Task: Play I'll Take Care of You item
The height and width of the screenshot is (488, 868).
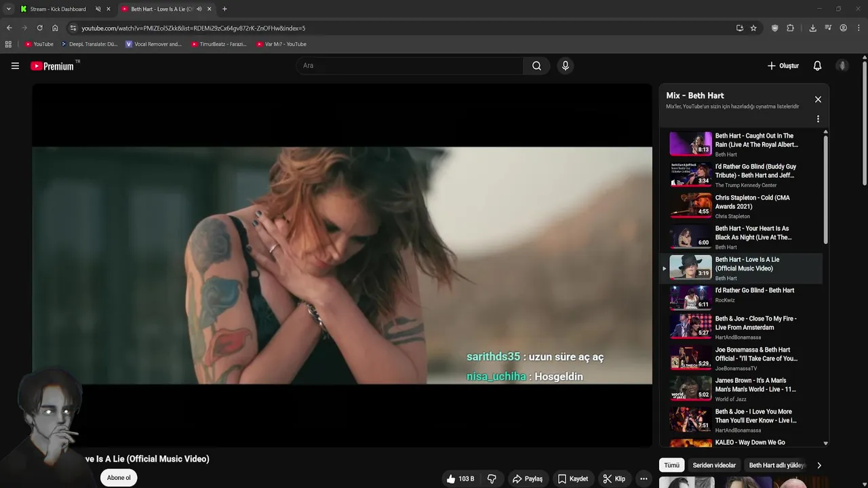Action: coord(741,359)
